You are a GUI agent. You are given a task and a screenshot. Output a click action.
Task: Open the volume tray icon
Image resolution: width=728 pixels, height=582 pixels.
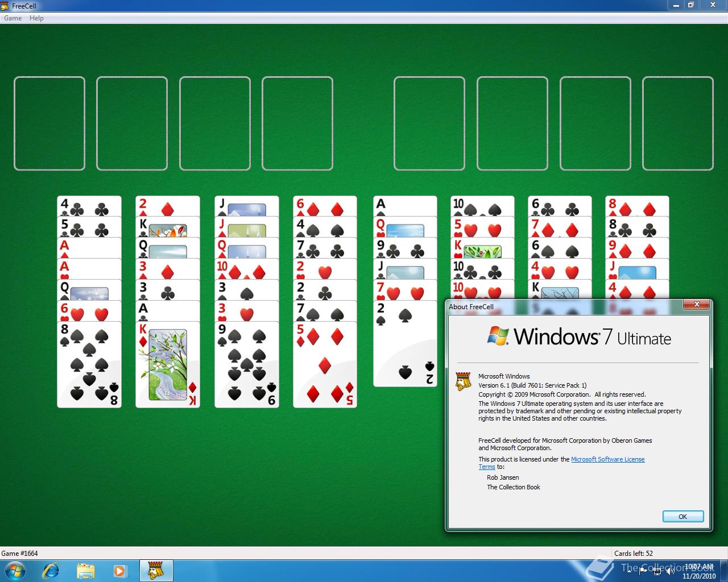[x=670, y=571]
